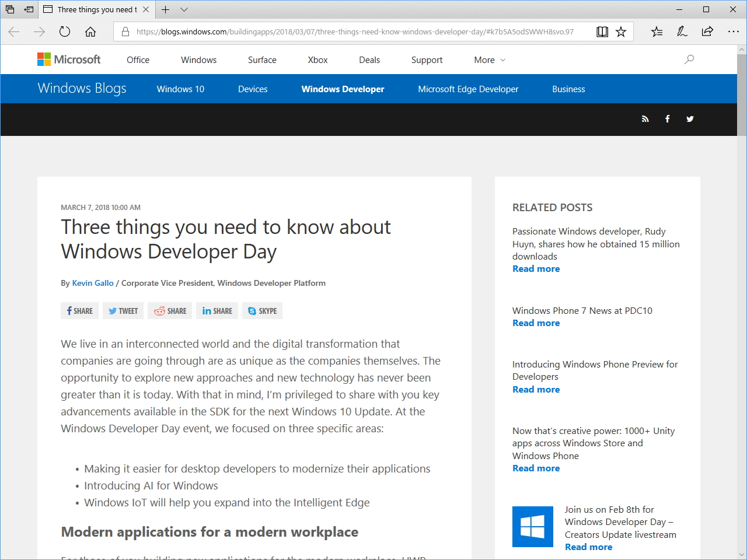The width and height of the screenshot is (747, 560).
Task: Click the Microsoft logo
Action: (x=68, y=59)
